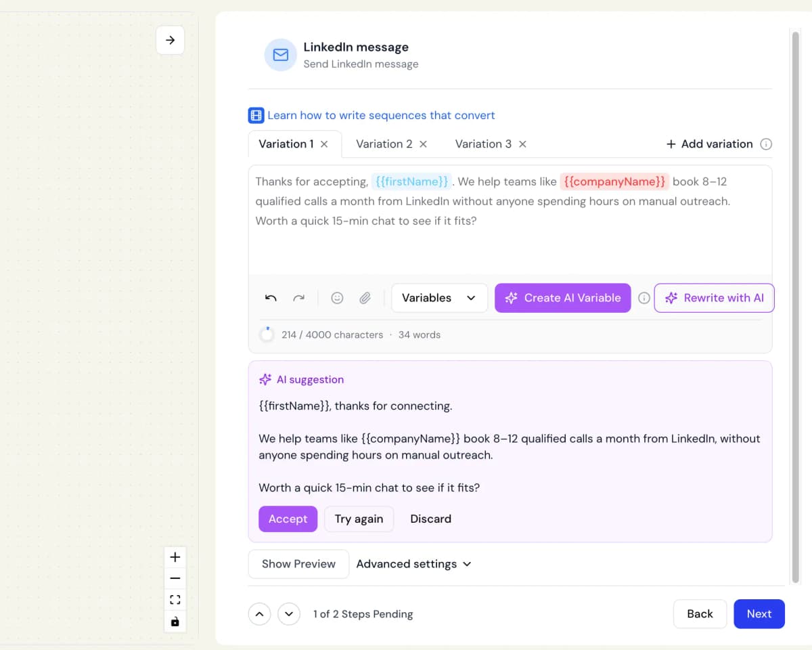Accept the AI suggestion
812x650 pixels.
pos(288,519)
